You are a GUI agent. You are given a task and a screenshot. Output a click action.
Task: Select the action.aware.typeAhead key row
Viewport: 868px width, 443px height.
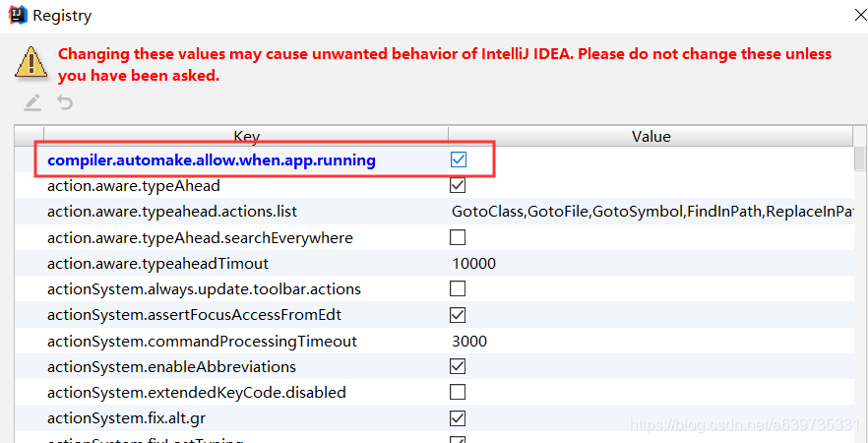(x=134, y=186)
